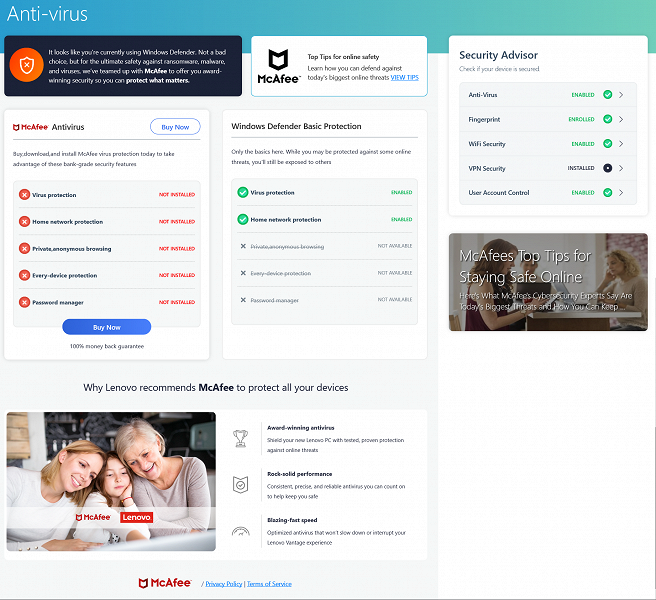Click gray X by Defender Every-device protection

243,273
